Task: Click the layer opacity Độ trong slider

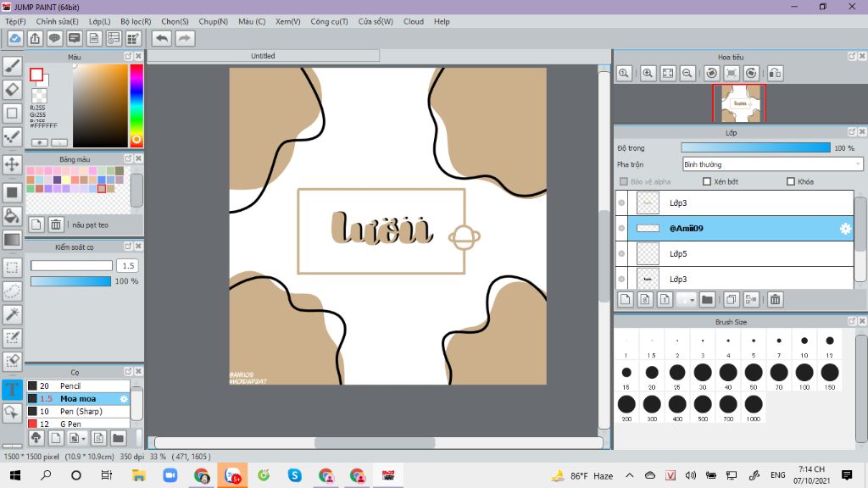Action: pyautogui.click(x=755, y=147)
